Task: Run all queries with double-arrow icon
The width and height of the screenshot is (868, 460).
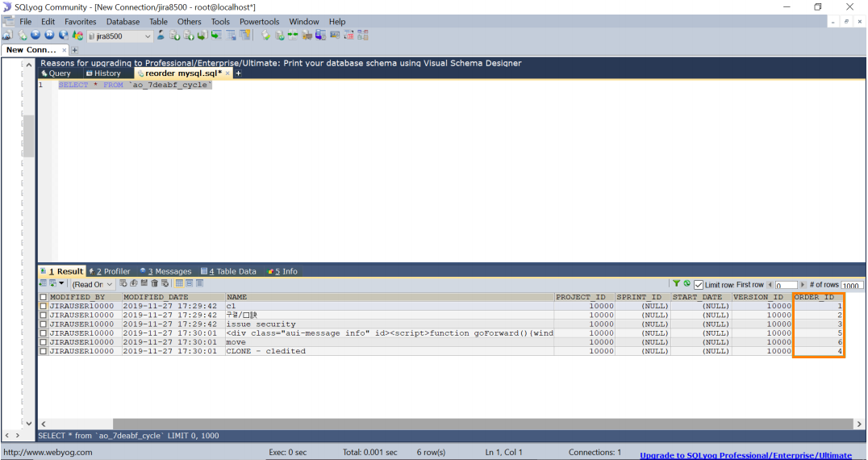Action: [x=49, y=35]
